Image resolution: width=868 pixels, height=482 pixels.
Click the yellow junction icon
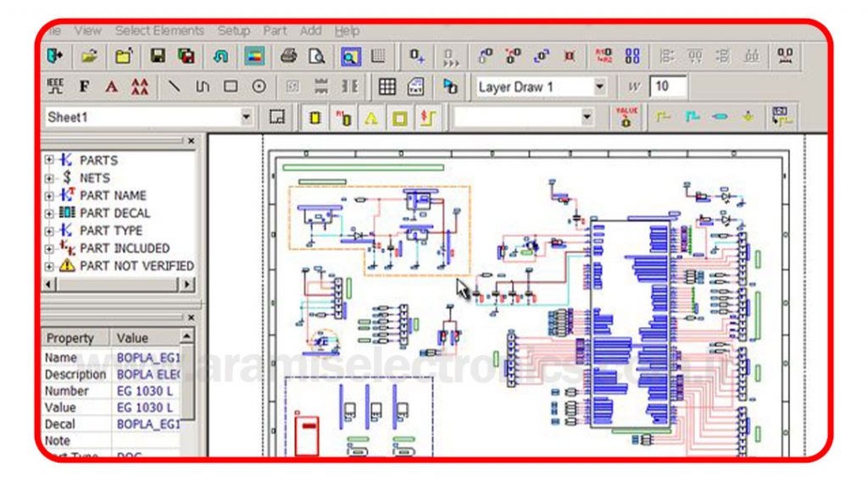(748, 117)
